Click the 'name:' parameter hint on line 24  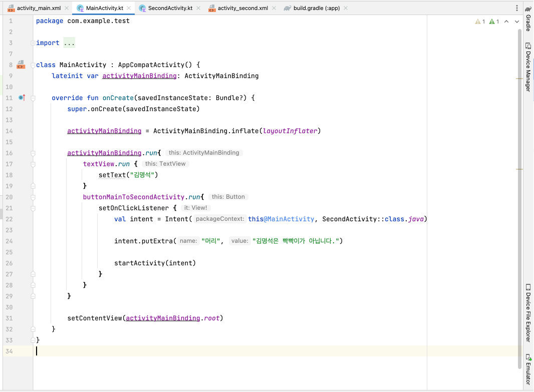(x=188, y=241)
